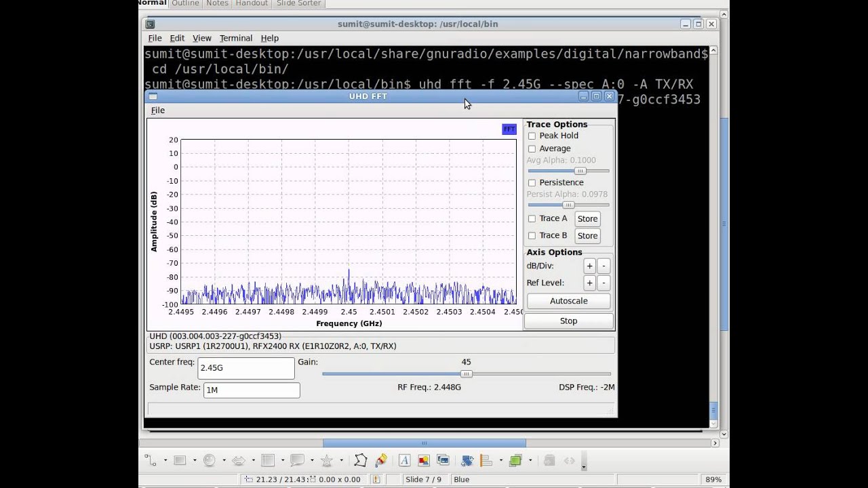Toggle the Glue Points tool
The image size is (868, 488).
(380, 460)
